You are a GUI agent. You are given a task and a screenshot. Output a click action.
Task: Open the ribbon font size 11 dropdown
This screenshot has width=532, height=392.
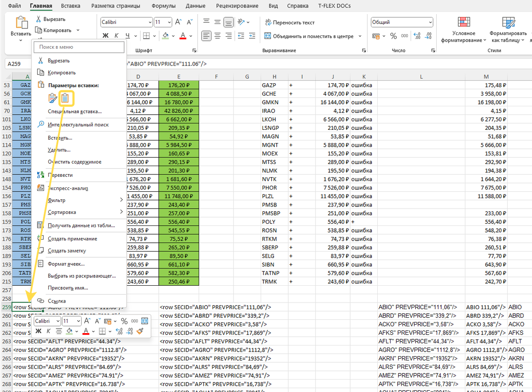[169, 22]
